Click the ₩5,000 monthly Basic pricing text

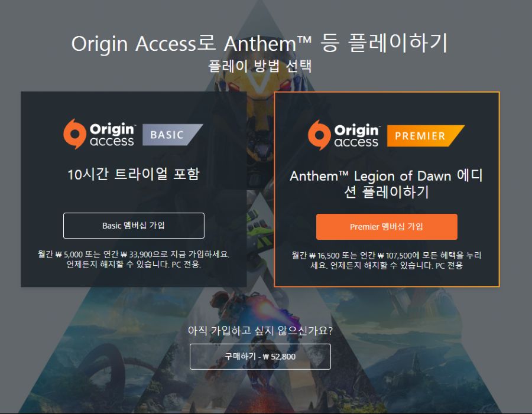coord(134,259)
